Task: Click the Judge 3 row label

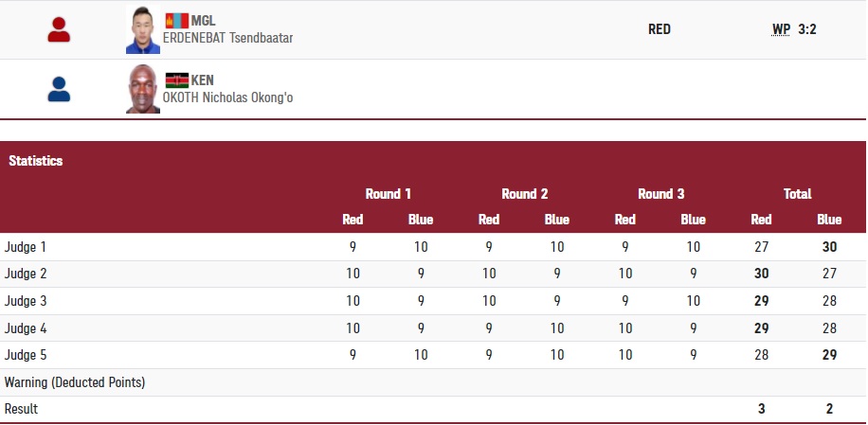Action: coord(26,301)
